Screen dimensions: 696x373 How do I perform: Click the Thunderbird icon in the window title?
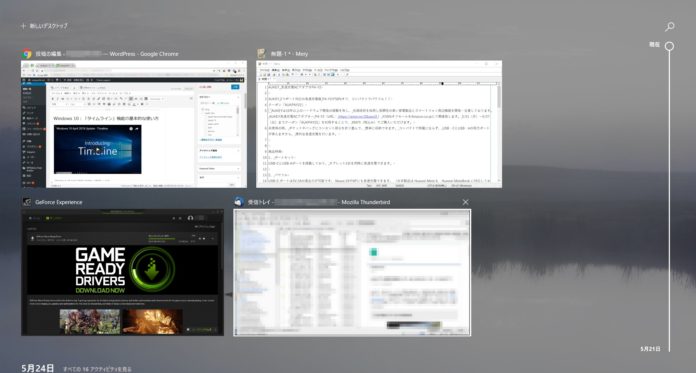pos(239,202)
